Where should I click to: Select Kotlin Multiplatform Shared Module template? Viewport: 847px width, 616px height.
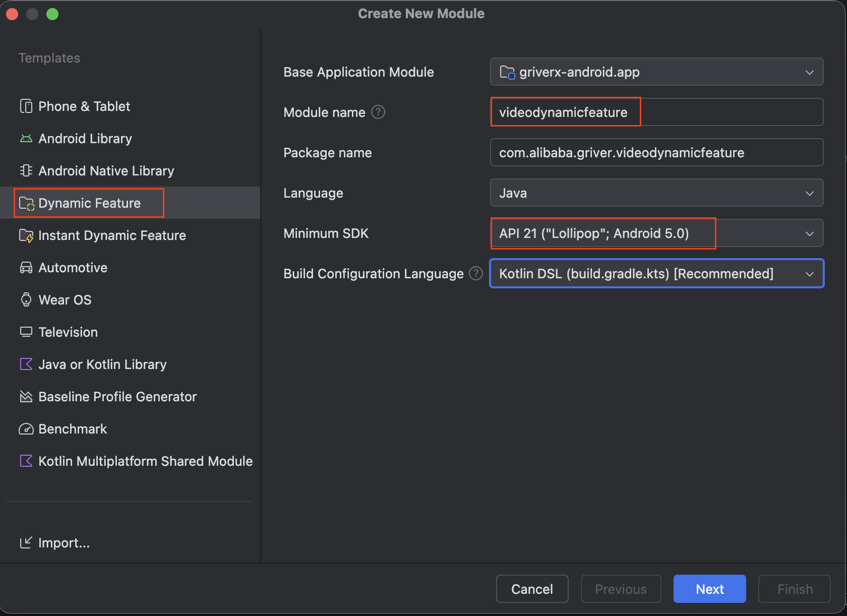145,461
